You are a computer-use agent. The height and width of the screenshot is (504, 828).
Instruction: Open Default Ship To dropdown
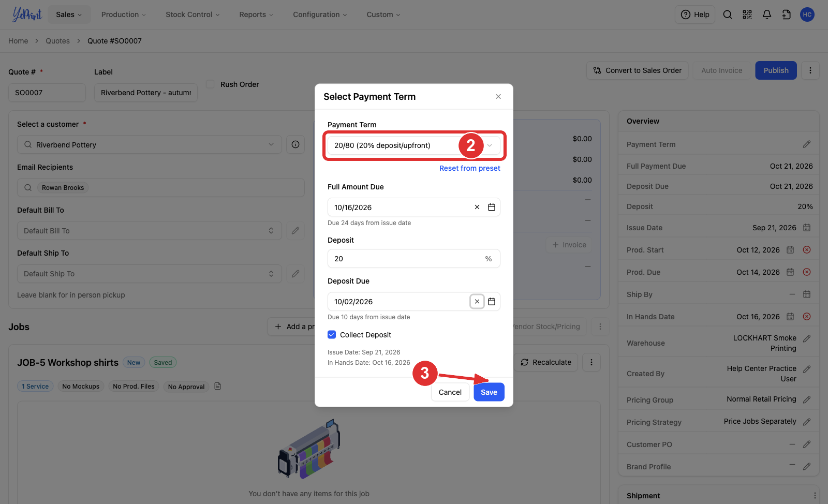pos(150,274)
